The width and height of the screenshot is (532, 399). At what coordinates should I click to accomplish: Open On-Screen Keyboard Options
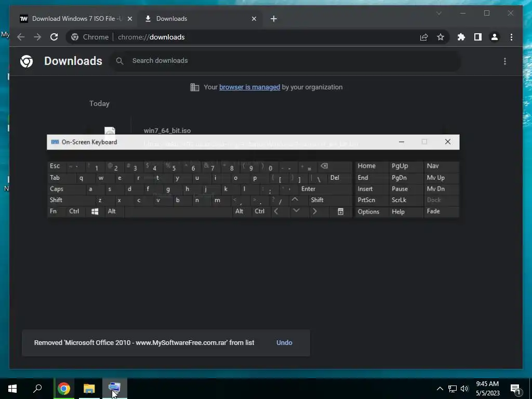click(371, 212)
